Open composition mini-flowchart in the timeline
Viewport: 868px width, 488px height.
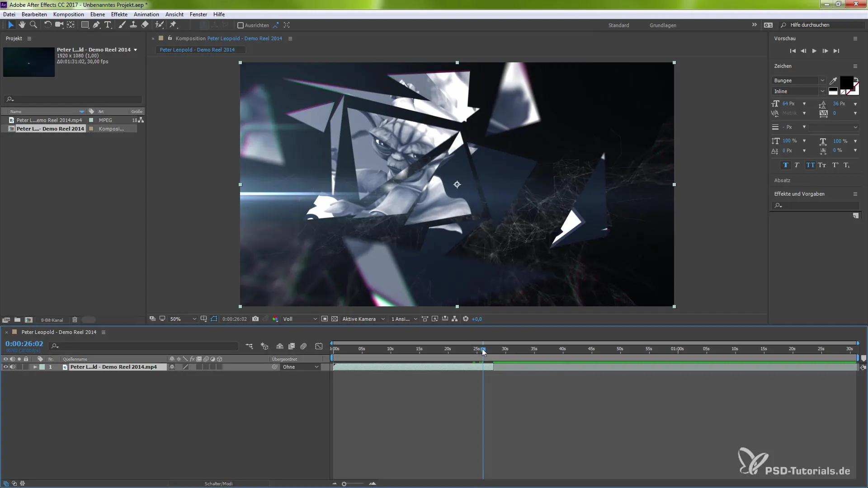[x=249, y=346]
